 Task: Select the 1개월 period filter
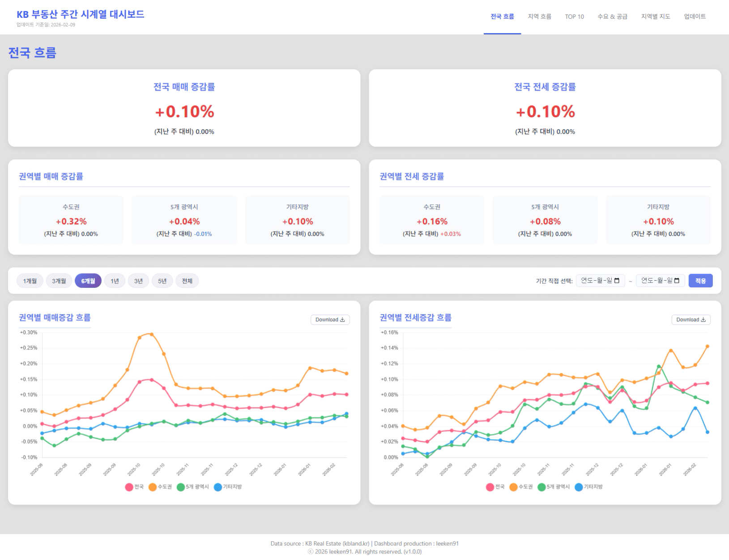pos(30,281)
